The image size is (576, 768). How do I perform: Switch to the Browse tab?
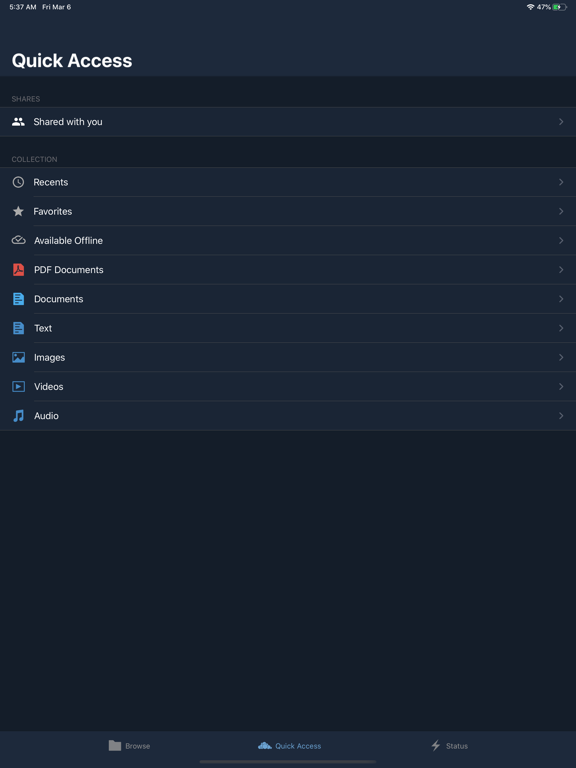point(129,745)
